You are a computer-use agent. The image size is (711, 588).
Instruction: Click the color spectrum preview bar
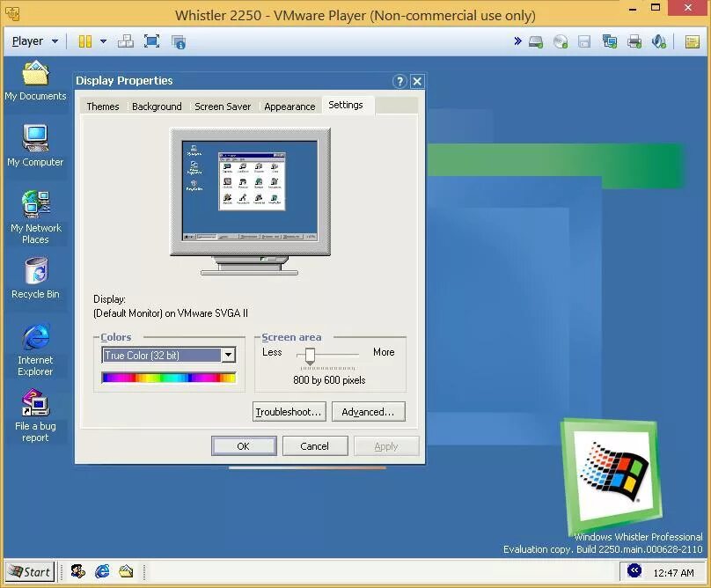[169, 378]
